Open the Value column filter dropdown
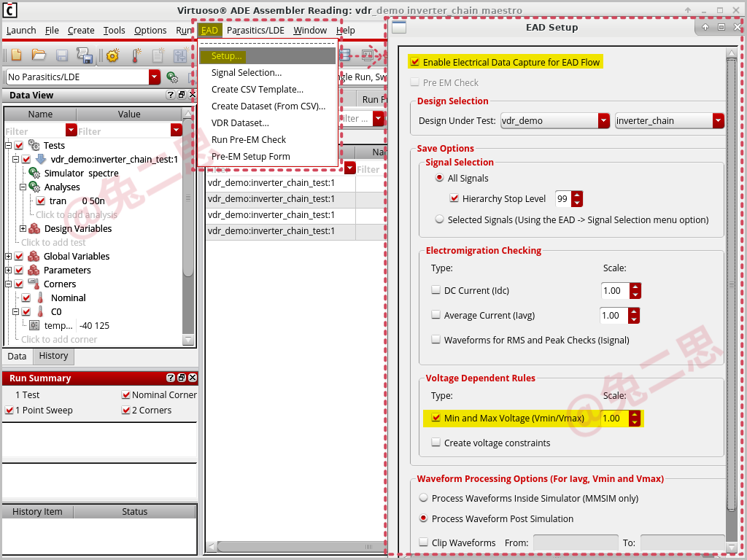Screen dimensions: 747x560 (177, 130)
